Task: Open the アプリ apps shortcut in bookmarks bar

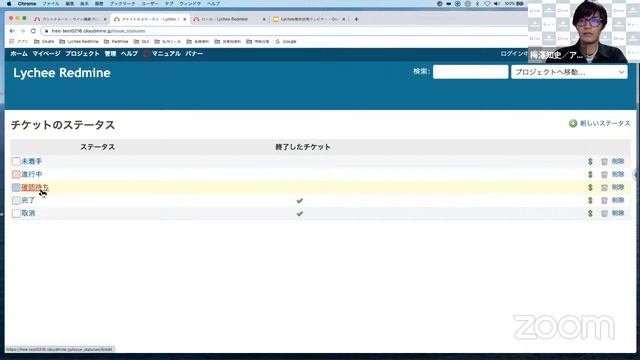Action: (19, 42)
